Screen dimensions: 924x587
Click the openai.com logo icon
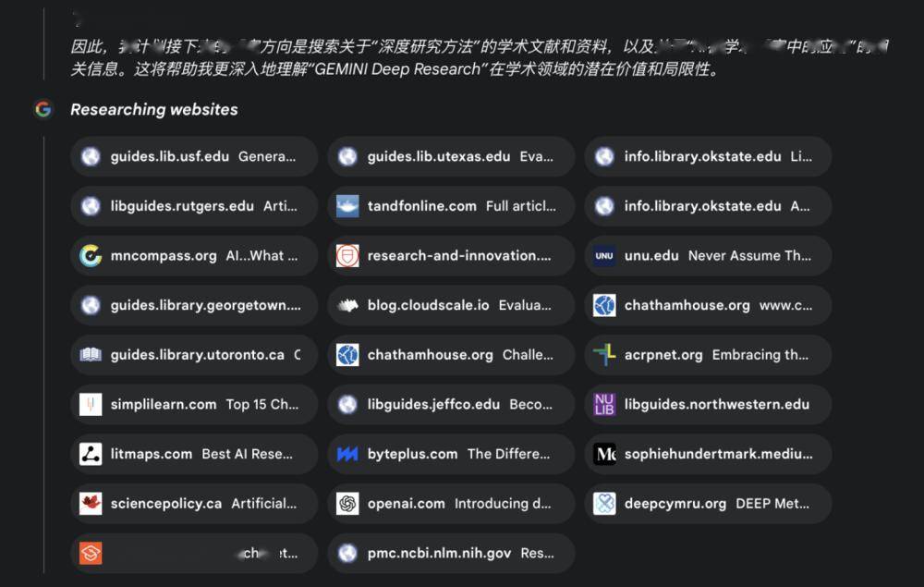(x=347, y=503)
